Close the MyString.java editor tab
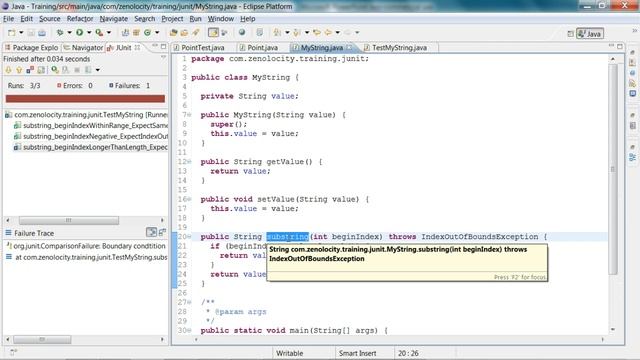This screenshot has height=360, width=640. (349, 47)
